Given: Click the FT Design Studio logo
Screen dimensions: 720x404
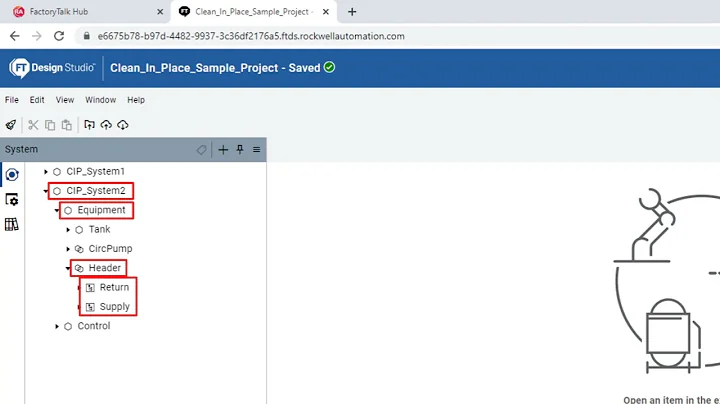Looking at the screenshot, I should pyautogui.click(x=52, y=68).
